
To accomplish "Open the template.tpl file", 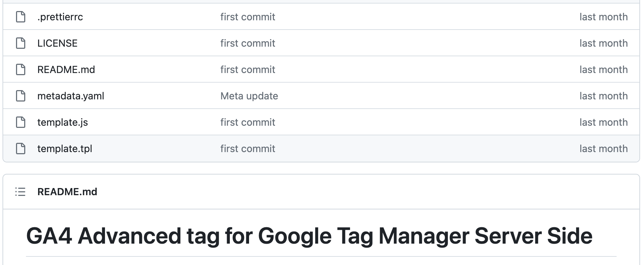I will (64, 149).
